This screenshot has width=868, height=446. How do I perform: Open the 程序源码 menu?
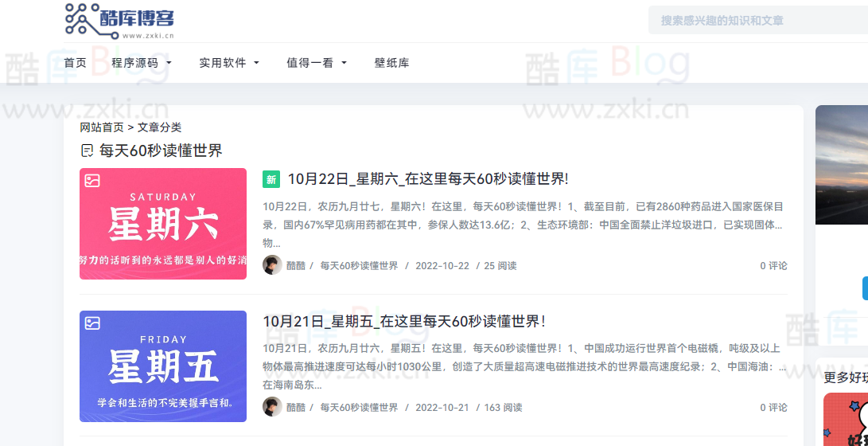click(x=134, y=63)
